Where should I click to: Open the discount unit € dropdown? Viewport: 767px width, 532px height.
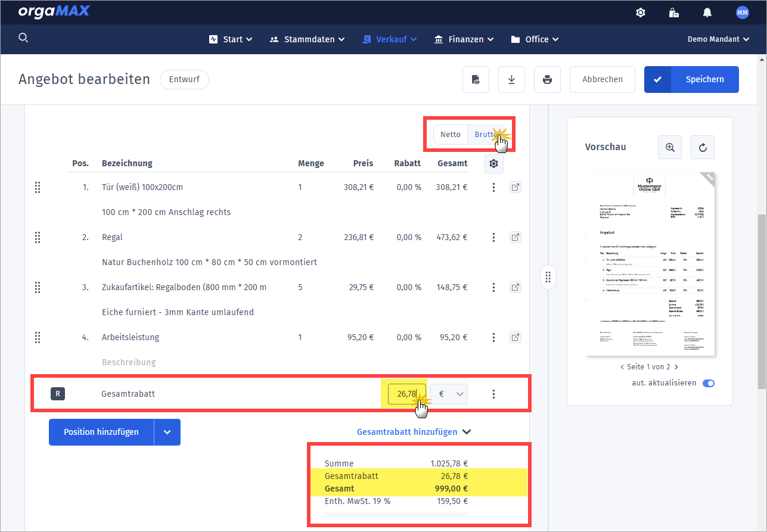click(449, 394)
